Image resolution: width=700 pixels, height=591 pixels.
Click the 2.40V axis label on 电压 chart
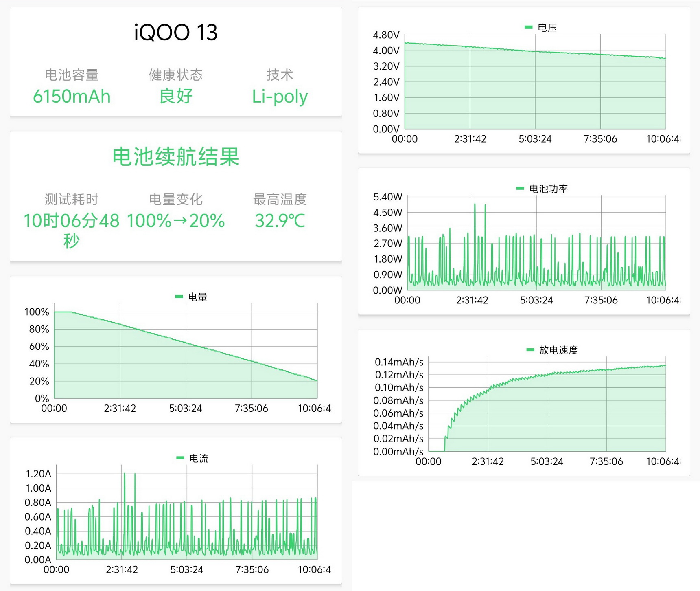pos(386,82)
